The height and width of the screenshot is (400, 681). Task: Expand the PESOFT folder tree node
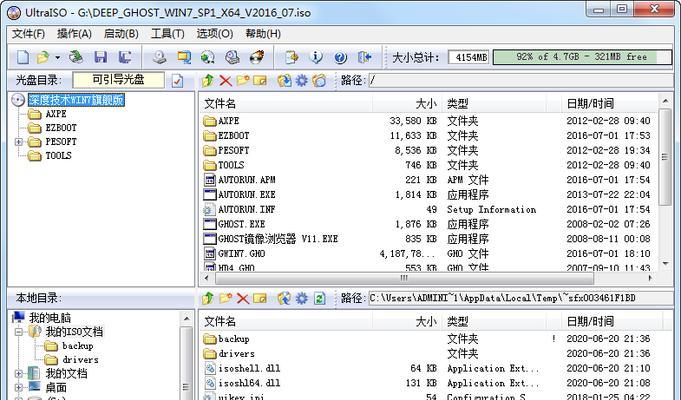18,142
